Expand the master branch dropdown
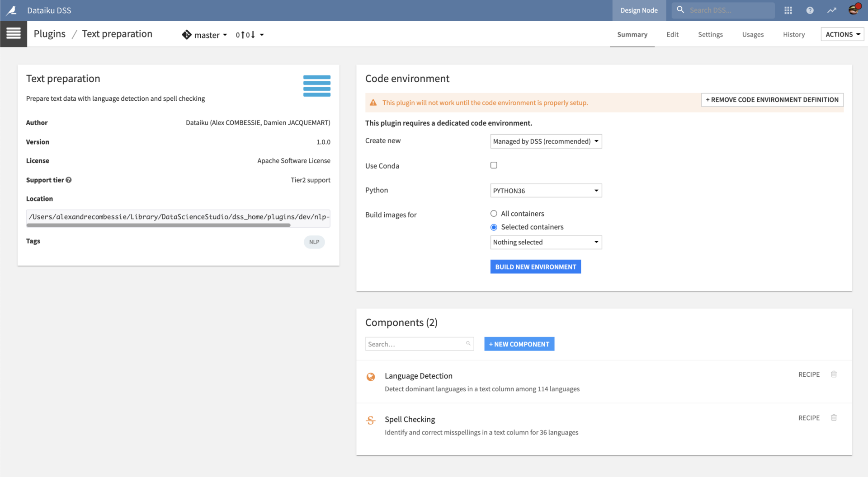868x477 pixels. coord(205,35)
